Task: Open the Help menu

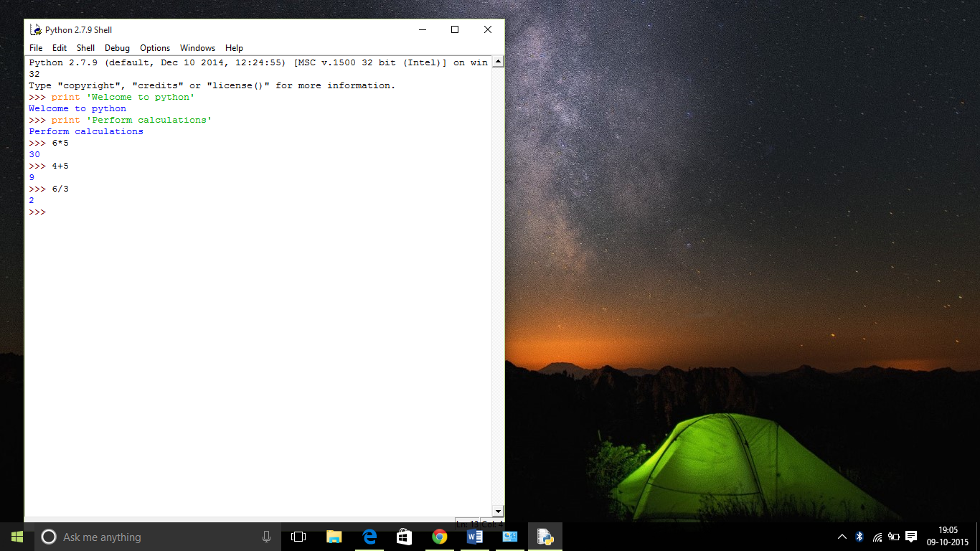Action: (x=234, y=48)
